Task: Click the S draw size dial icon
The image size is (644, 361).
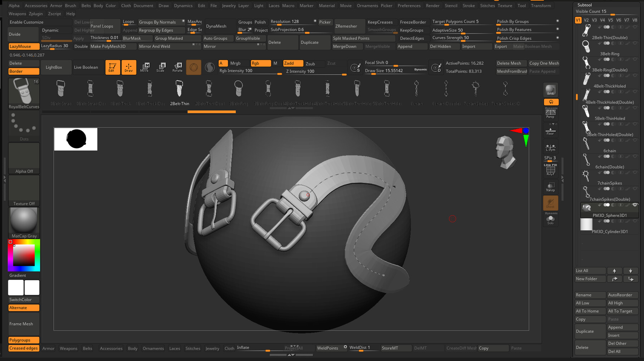Action: tap(355, 67)
